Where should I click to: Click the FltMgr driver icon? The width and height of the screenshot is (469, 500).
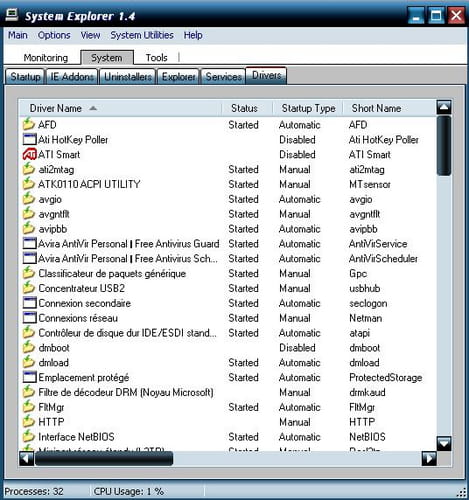tap(29, 407)
